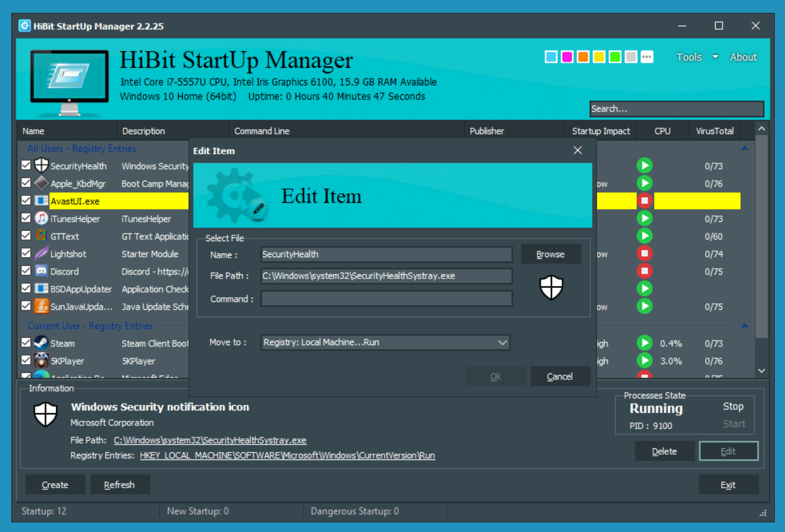Image resolution: width=785 pixels, height=532 pixels.
Task: Open the About menu
Action: (x=743, y=57)
